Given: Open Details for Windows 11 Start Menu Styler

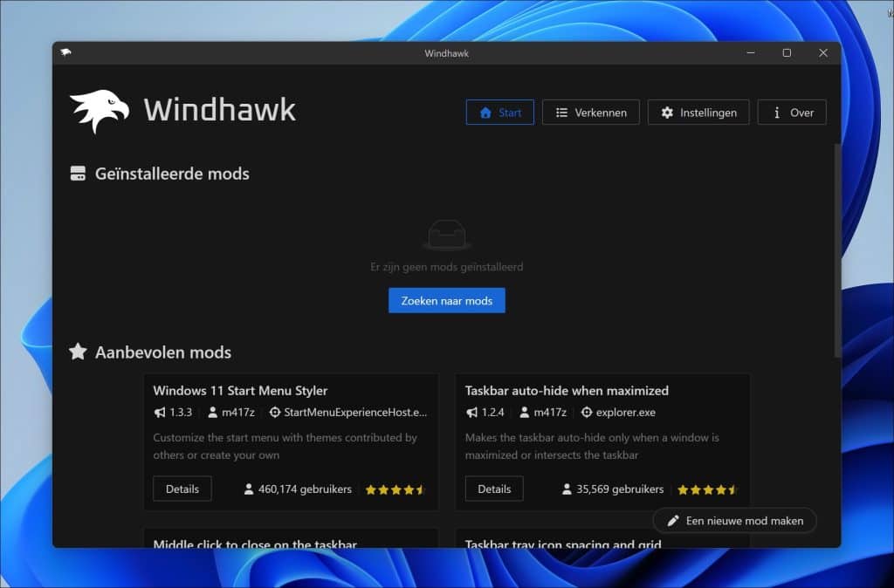Looking at the screenshot, I should (x=182, y=489).
